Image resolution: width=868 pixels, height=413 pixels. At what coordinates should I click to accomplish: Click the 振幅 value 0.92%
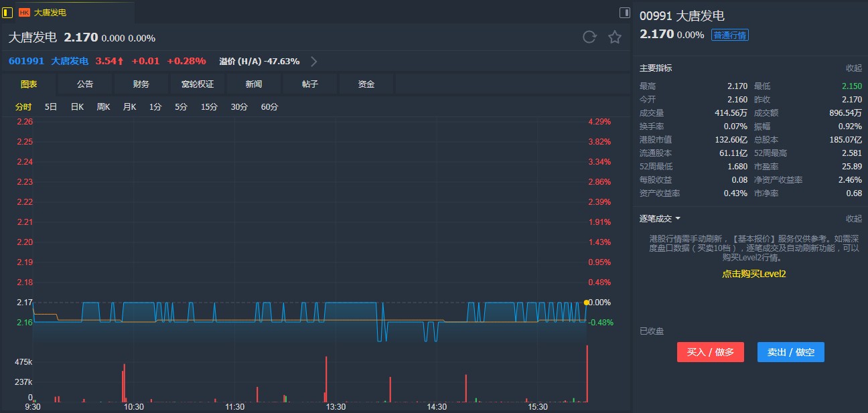tap(850, 127)
